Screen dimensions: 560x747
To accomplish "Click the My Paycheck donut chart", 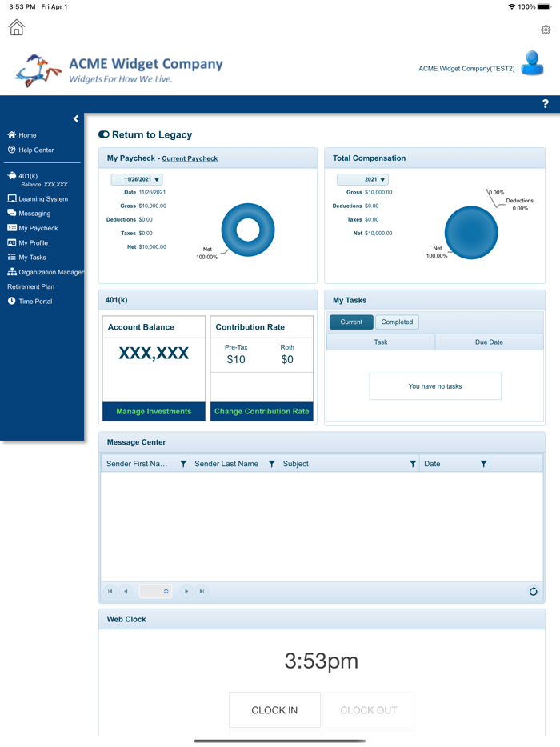I will 248,230.
